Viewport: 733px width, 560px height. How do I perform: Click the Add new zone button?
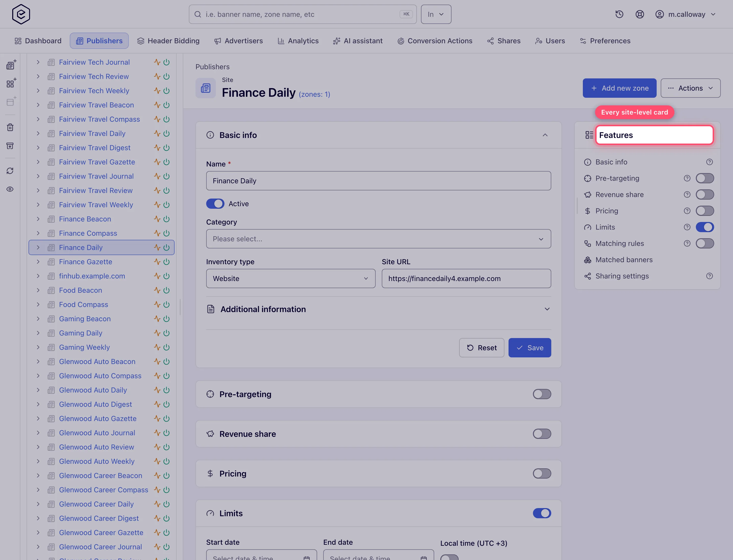pos(619,88)
